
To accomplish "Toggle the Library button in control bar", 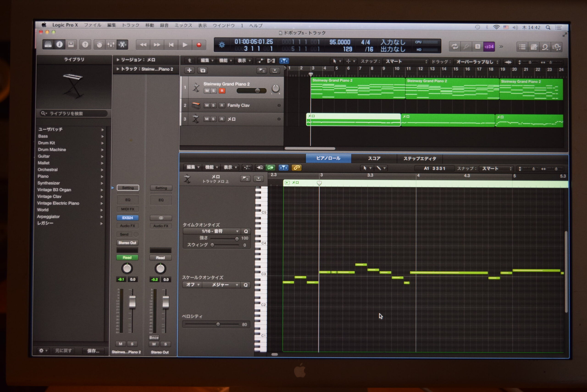I will [48, 44].
